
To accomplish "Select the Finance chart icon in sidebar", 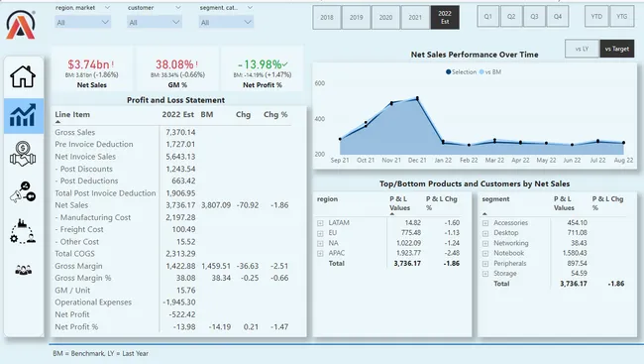I will [23, 116].
